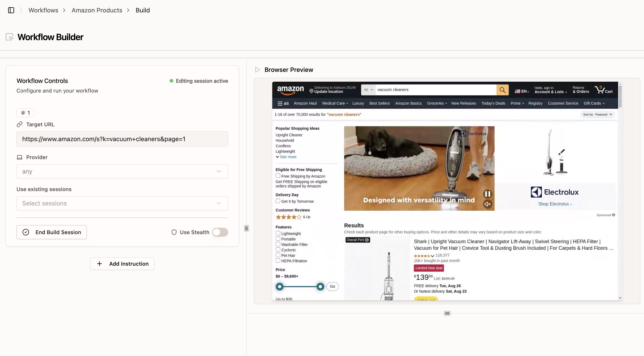
Task: Expand the Select sessions dropdown
Action: pyautogui.click(x=122, y=203)
